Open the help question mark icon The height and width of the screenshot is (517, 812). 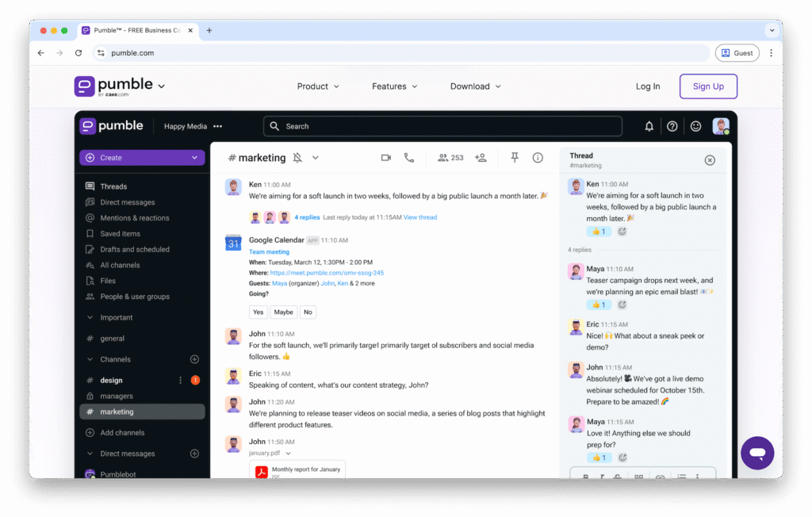(x=672, y=126)
